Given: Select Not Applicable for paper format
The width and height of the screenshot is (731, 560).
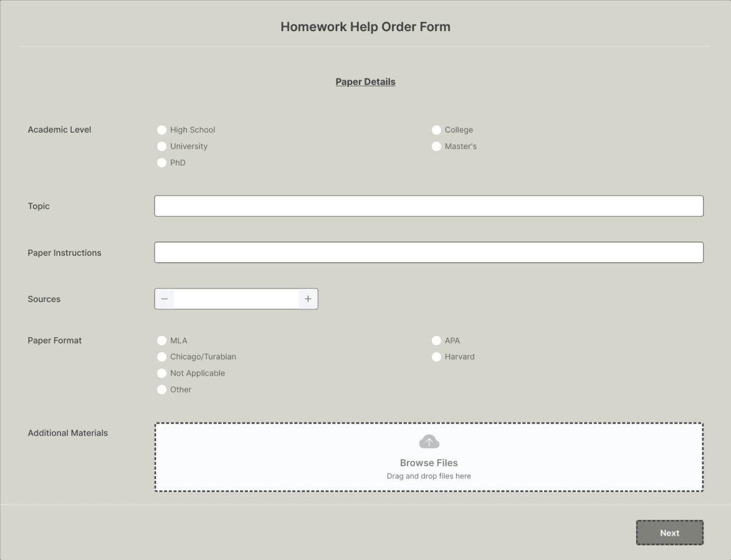Looking at the screenshot, I should (x=161, y=373).
